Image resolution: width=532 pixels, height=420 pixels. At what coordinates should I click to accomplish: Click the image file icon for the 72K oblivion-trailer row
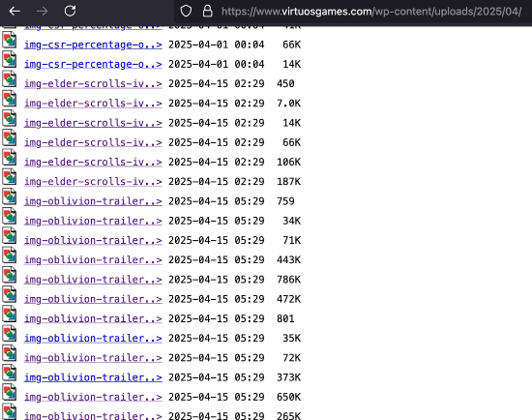[x=9, y=353]
